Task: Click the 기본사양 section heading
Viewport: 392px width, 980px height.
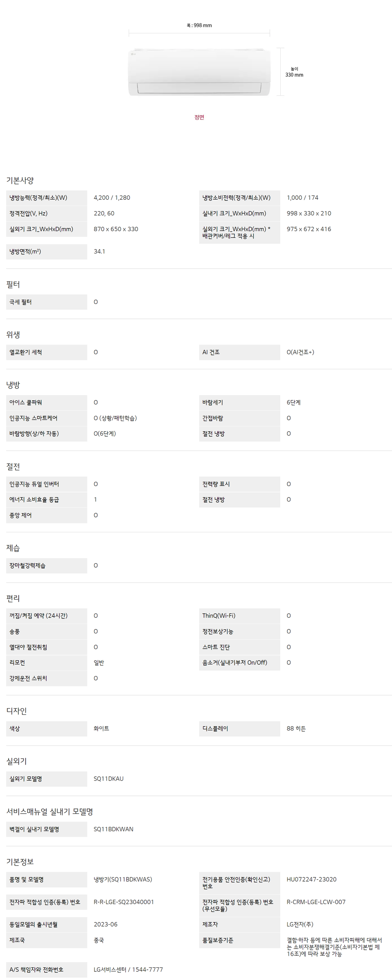Action: point(20,180)
